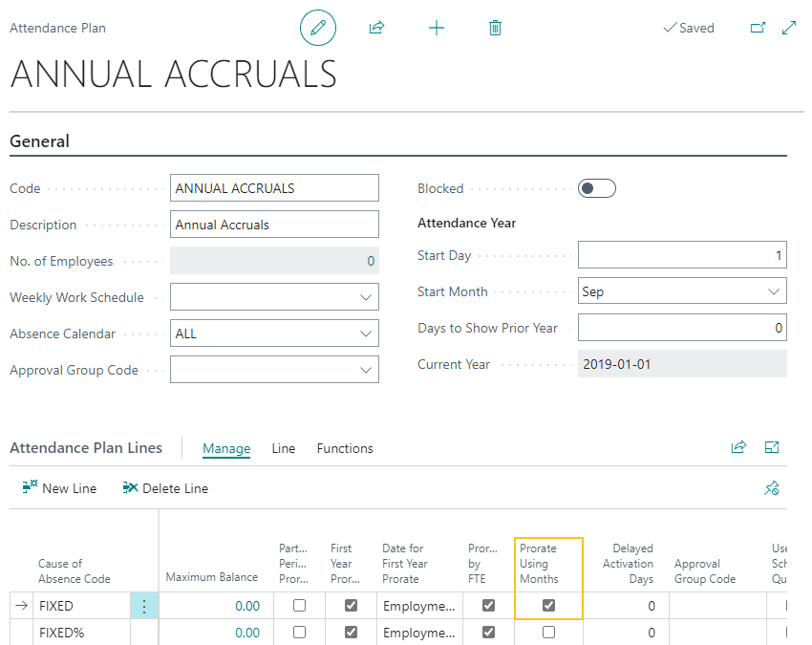Select the Line menu in plan lines
Screen dimensions: 812x645
tap(283, 448)
